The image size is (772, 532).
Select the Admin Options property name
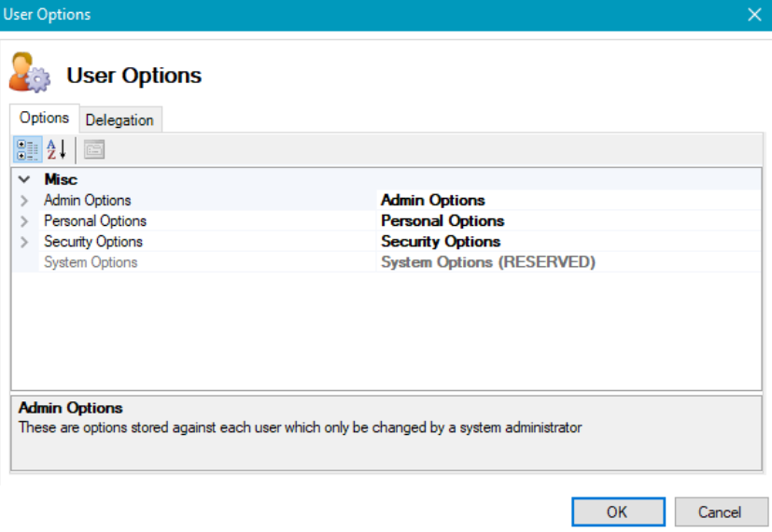click(88, 201)
